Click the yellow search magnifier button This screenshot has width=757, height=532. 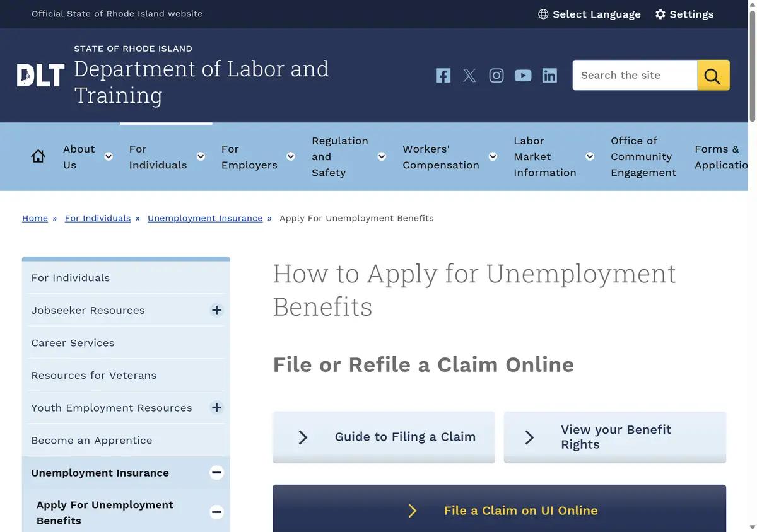click(x=713, y=75)
